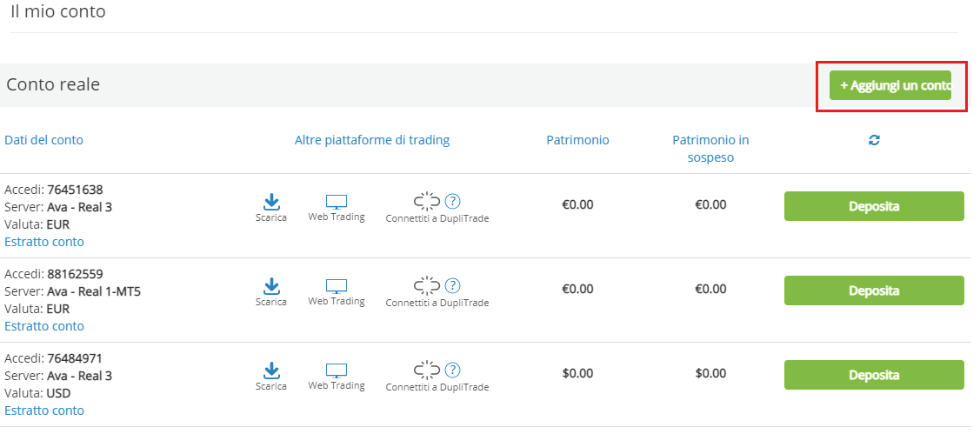Open Web Trading monitor icon for account 88162559

[x=337, y=286]
